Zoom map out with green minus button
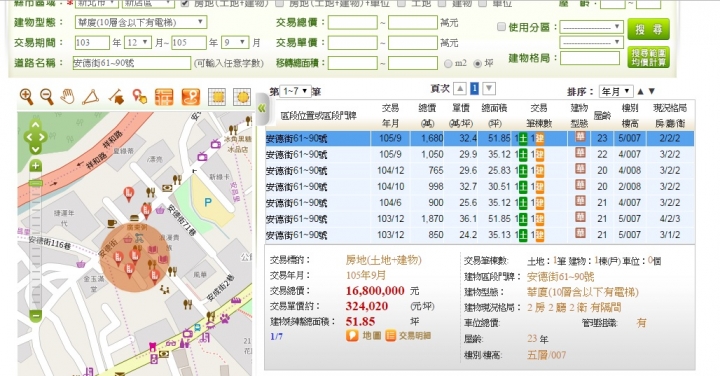Viewport: 720px width, 376px height. click(36, 315)
